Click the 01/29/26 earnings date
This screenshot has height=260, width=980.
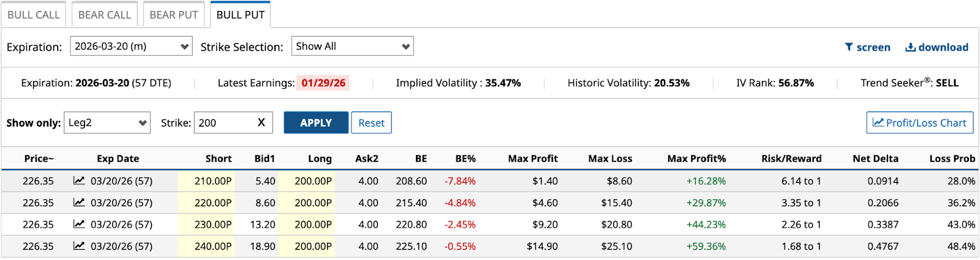point(323,83)
